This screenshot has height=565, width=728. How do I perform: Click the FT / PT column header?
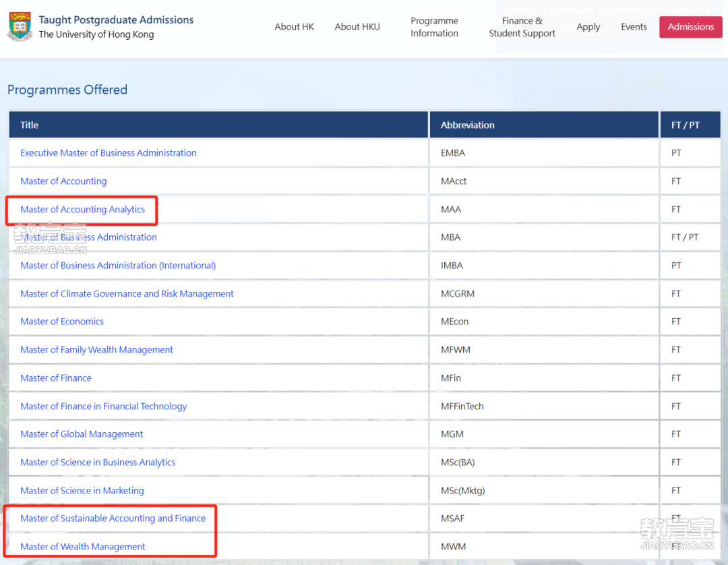[690, 125]
